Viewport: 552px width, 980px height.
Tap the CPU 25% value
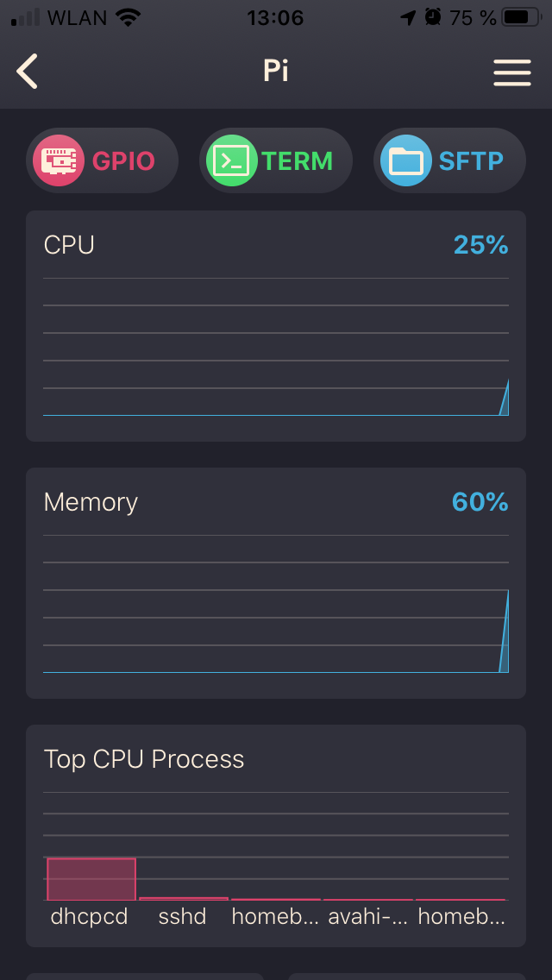[480, 245]
